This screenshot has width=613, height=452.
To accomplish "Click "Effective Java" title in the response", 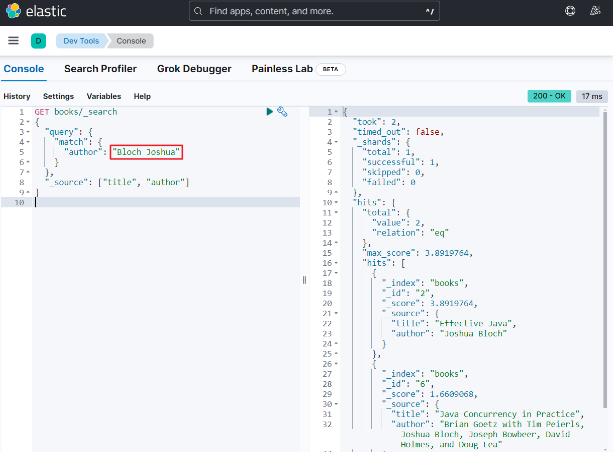I will tap(474, 324).
